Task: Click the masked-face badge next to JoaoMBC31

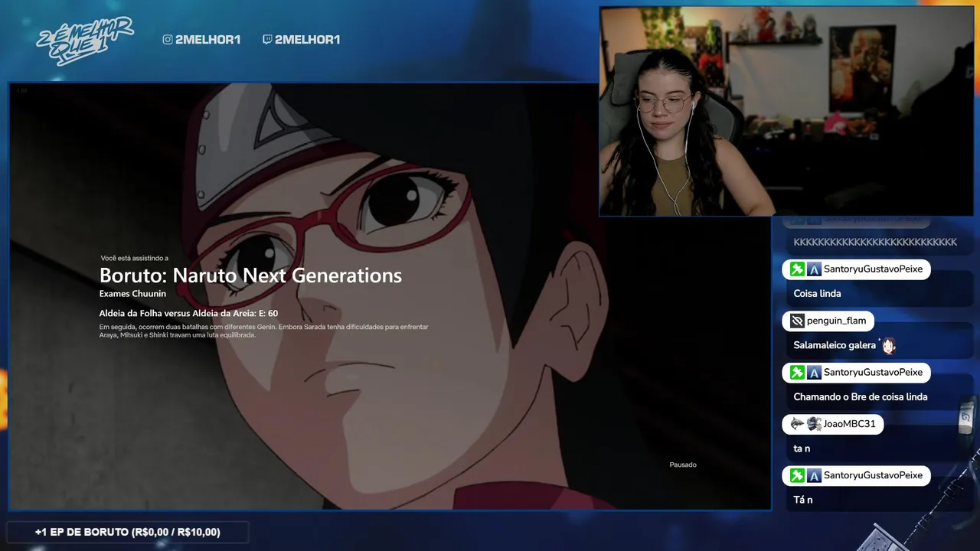Action: tap(814, 424)
